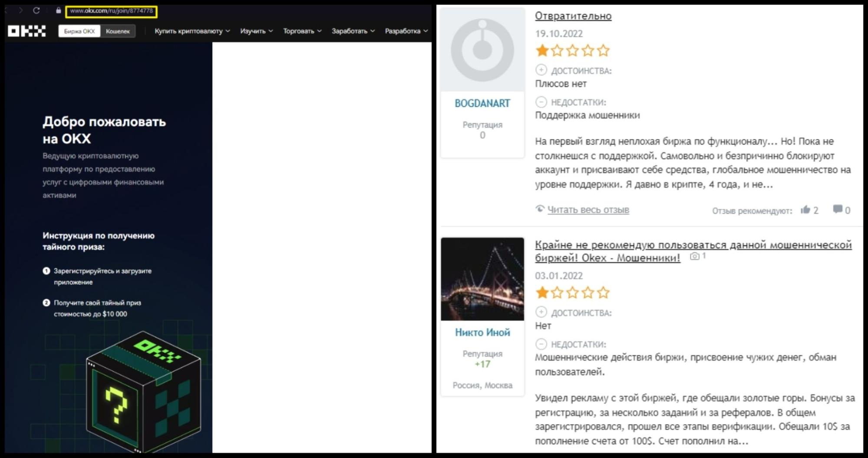This screenshot has height=458, width=868.
Task: Click the star rating of the 03.01.2022 review
Action: tap(573, 293)
